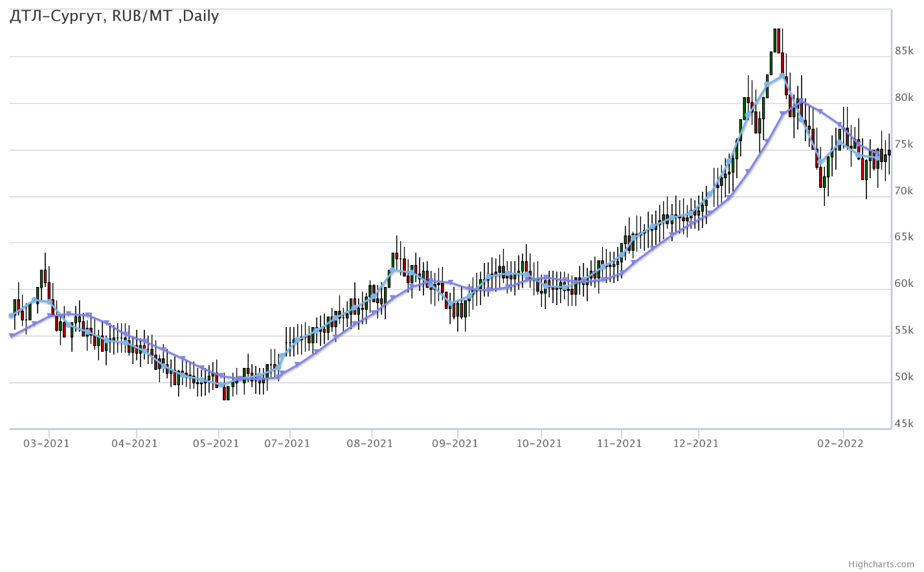Click the 50k price axis label
Screen dimensions: 924x572
904,377
